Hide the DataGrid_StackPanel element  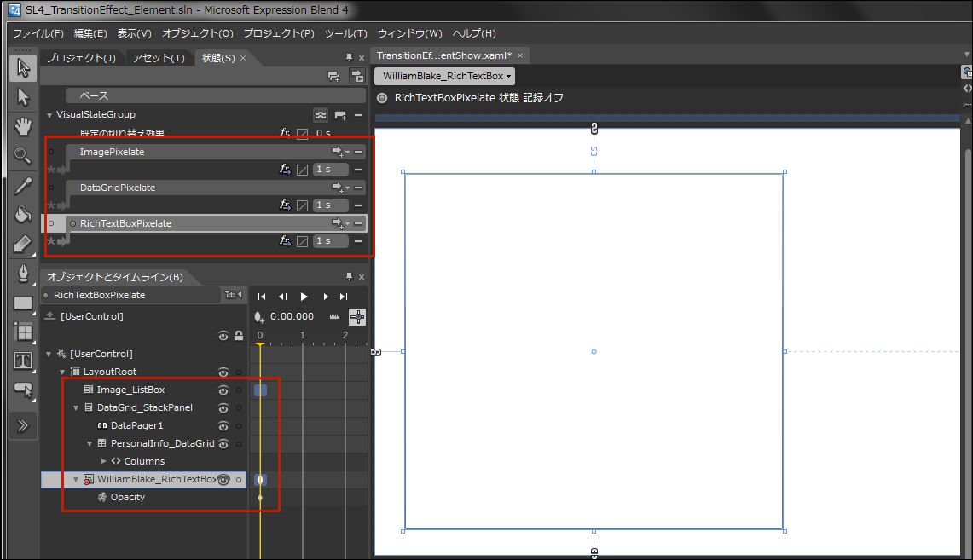pos(223,408)
